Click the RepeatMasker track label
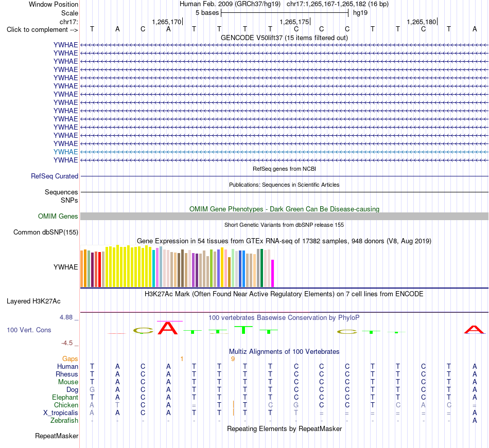The height and width of the screenshot is (448, 489). tap(57, 436)
